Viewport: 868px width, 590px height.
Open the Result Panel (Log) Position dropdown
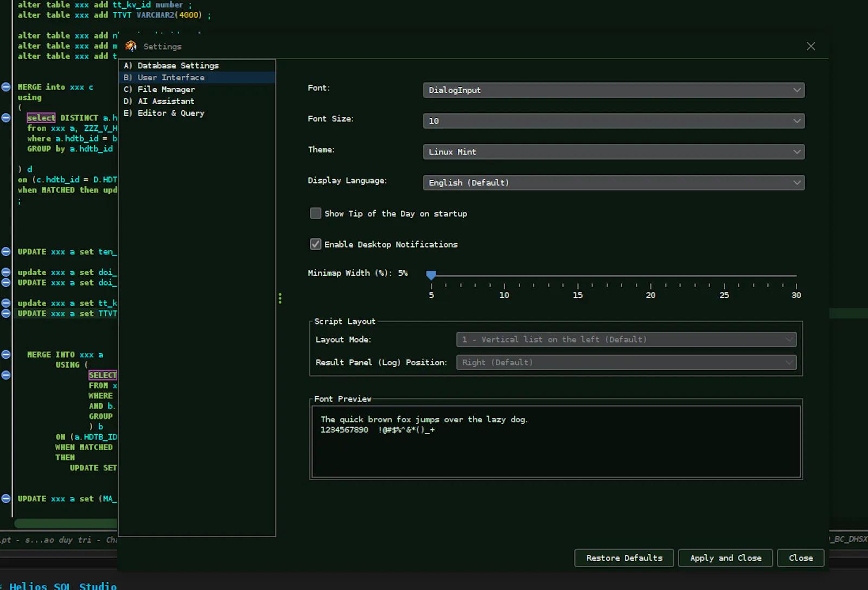point(627,363)
